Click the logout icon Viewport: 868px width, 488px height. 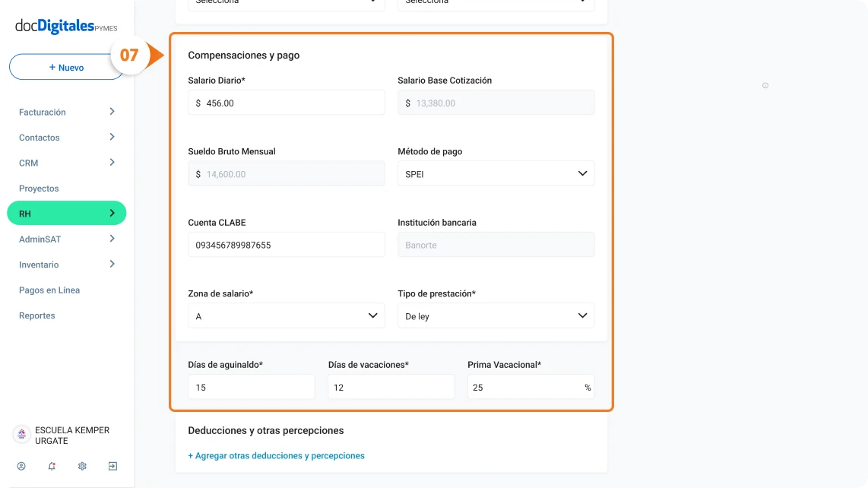112,467
